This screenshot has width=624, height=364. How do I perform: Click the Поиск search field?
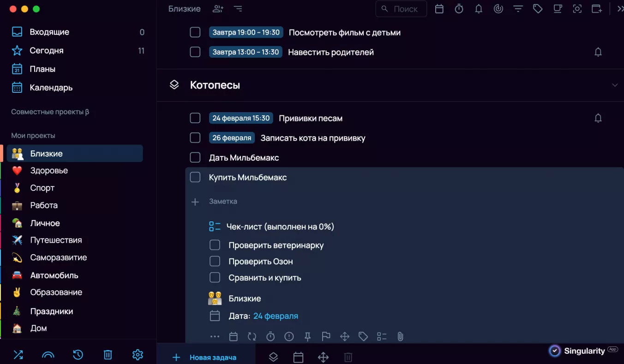click(x=401, y=9)
